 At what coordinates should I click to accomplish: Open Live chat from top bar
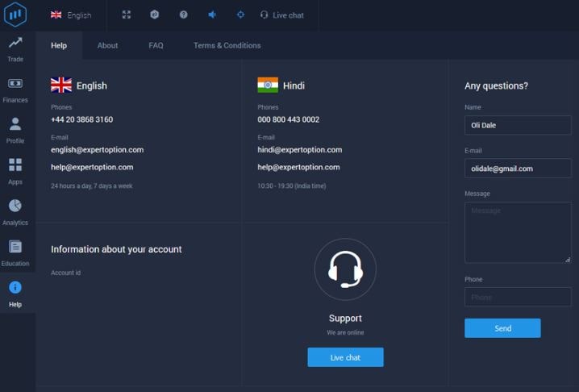point(282,15)
